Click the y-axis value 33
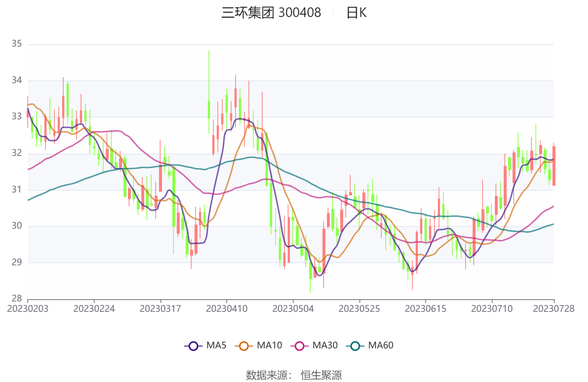 [17, 116]
